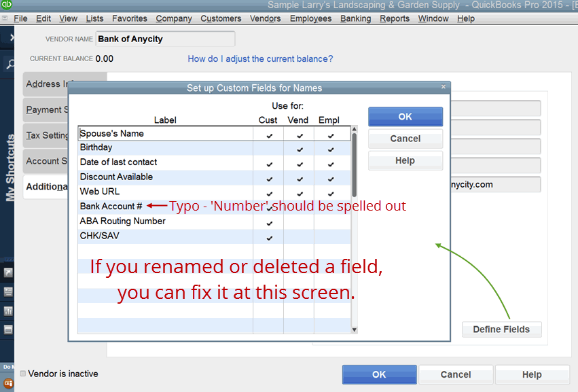Open the Banking menu

pyautogui.click(x=355, y=18)
